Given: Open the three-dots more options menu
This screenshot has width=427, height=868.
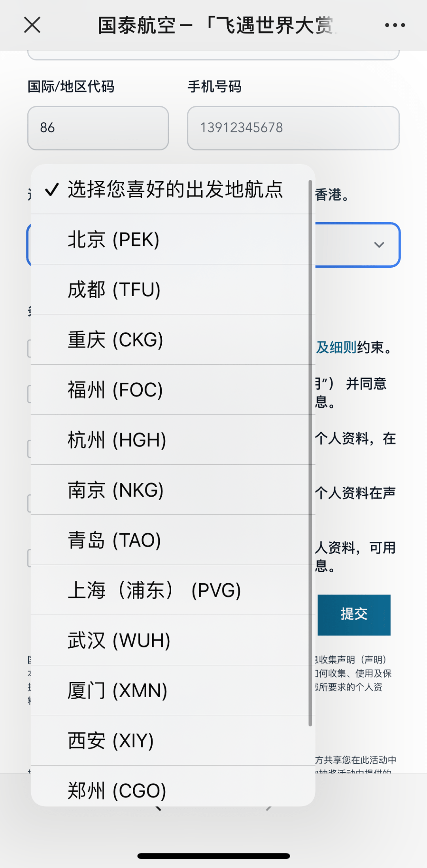Looking at the screenshot, I should (x=395, y=25).
